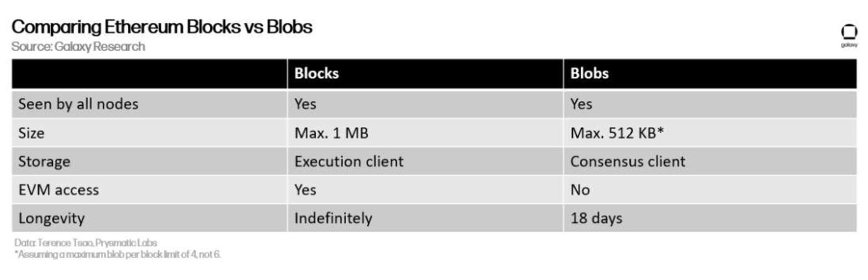Click the Galaxy logo icon
The height and width of the screenshot is (280, 868).
point(849,36)
